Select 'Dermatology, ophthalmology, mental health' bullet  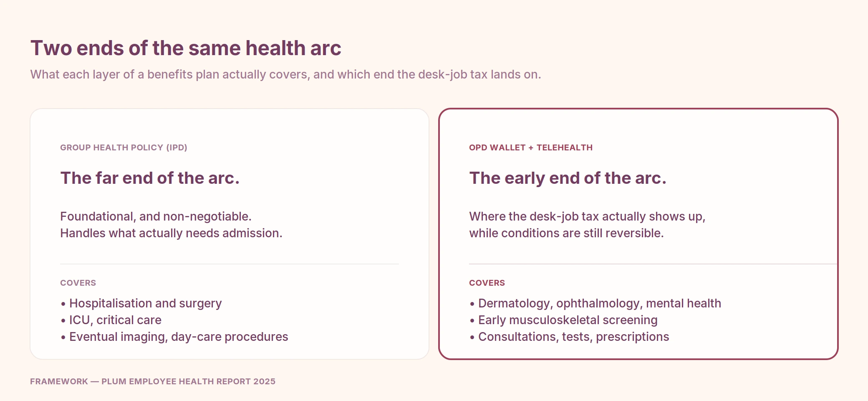595,303
